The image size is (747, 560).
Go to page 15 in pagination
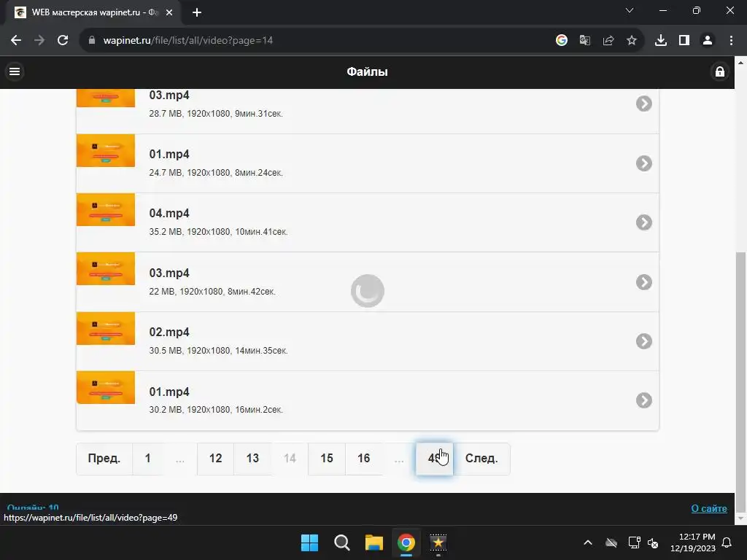tap(326, 459)
